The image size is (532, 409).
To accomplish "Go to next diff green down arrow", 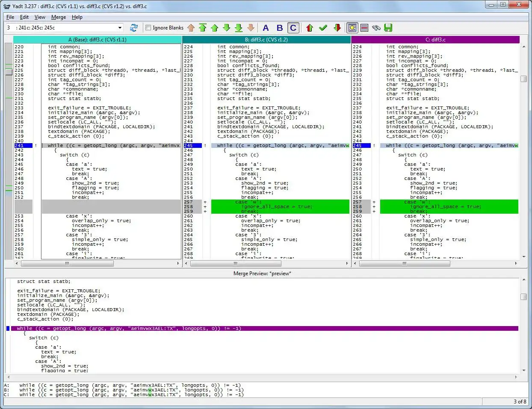I will coord(227,28).
